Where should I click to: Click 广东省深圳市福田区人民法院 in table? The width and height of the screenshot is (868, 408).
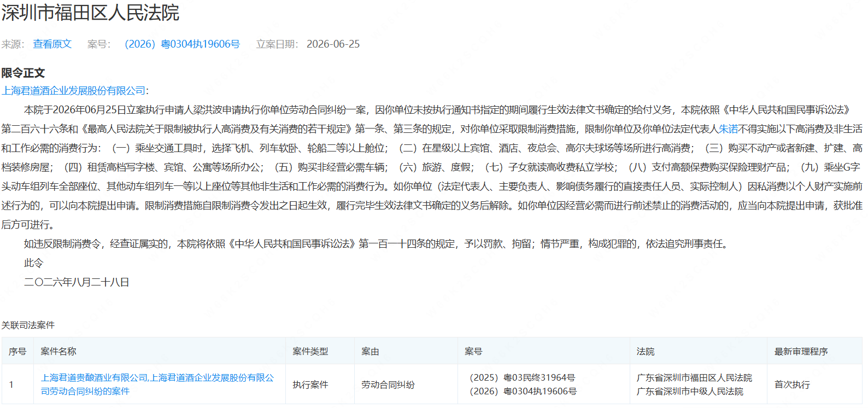(x=694, y=378)
